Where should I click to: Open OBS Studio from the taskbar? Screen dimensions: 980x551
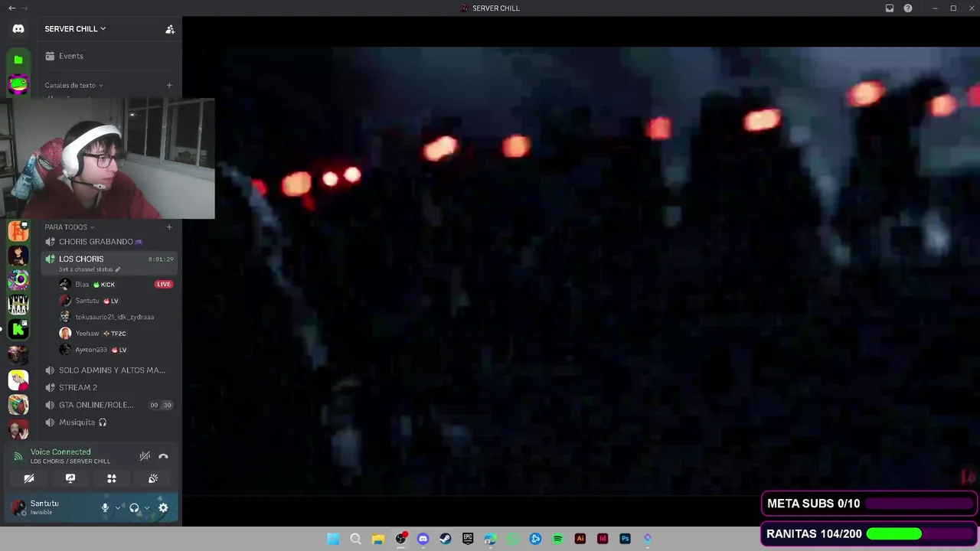[400, 539]
